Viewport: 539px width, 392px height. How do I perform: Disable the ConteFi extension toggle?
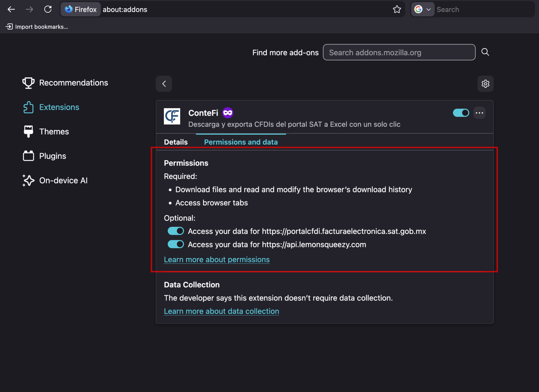[x=461, y=113]
